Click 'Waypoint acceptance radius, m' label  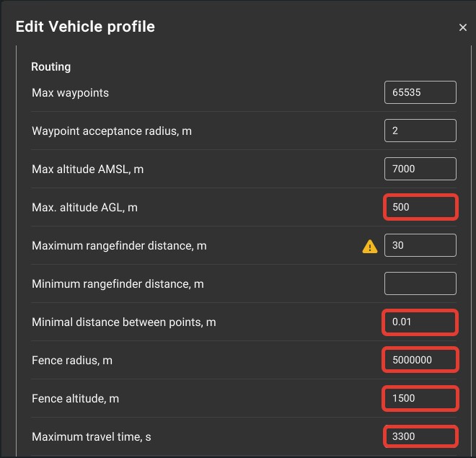click(112, 131)
